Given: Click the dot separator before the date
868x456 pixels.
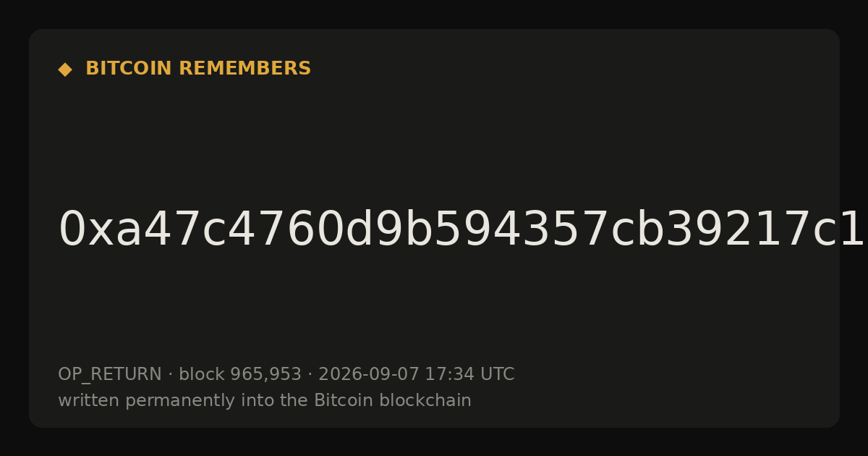Looking at the screenshot, I should tap(310, 375).
